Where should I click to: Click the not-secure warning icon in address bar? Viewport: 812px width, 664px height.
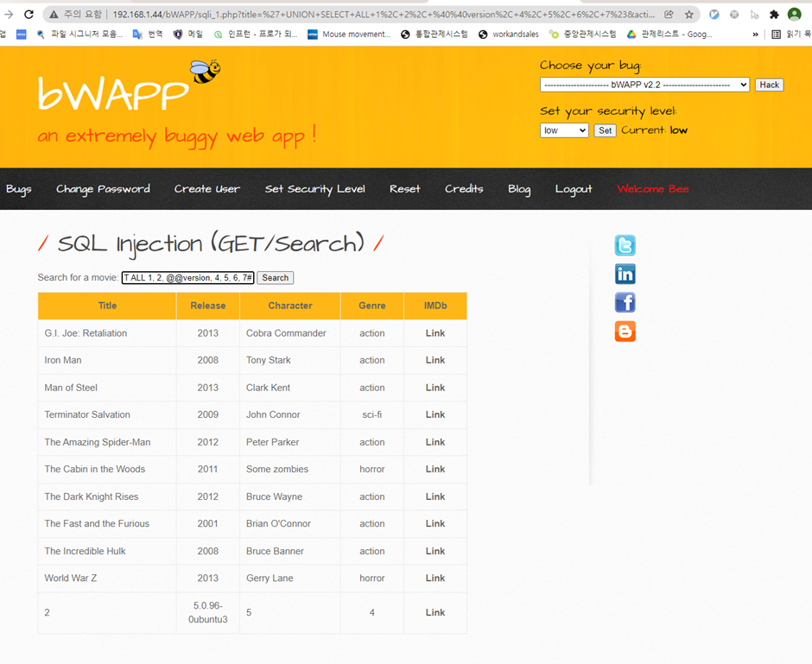[x=54, y=15]
